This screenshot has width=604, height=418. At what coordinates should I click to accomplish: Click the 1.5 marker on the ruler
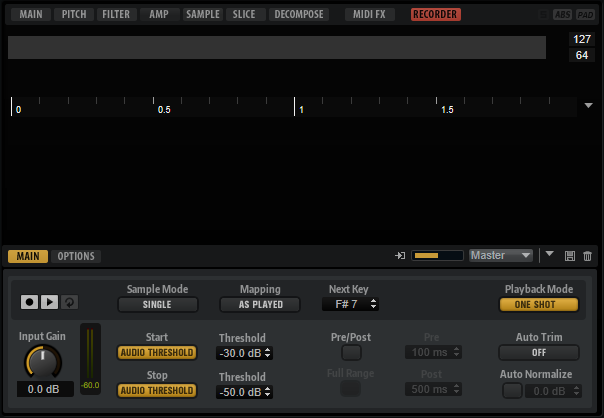(x=447, y=110)
